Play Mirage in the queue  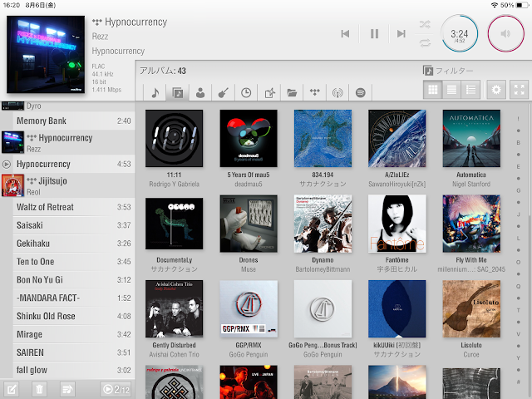pyautogui.click(x=74, y=334)
